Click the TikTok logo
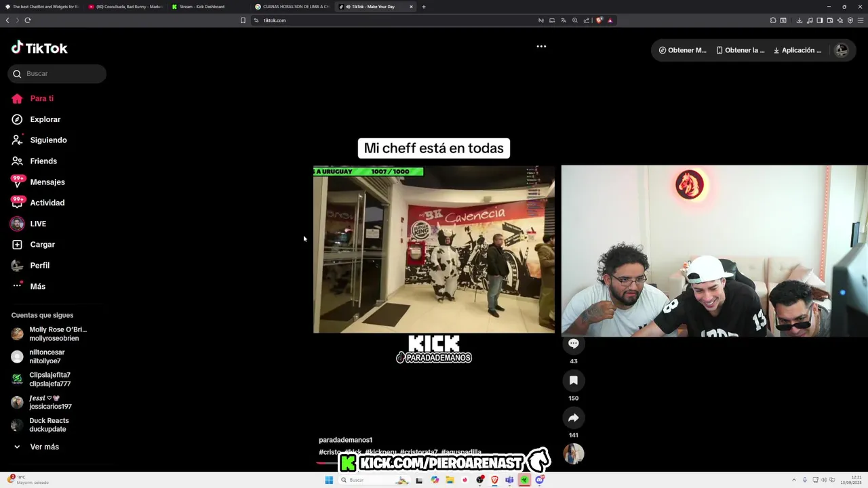 click(x=39, y=48)
